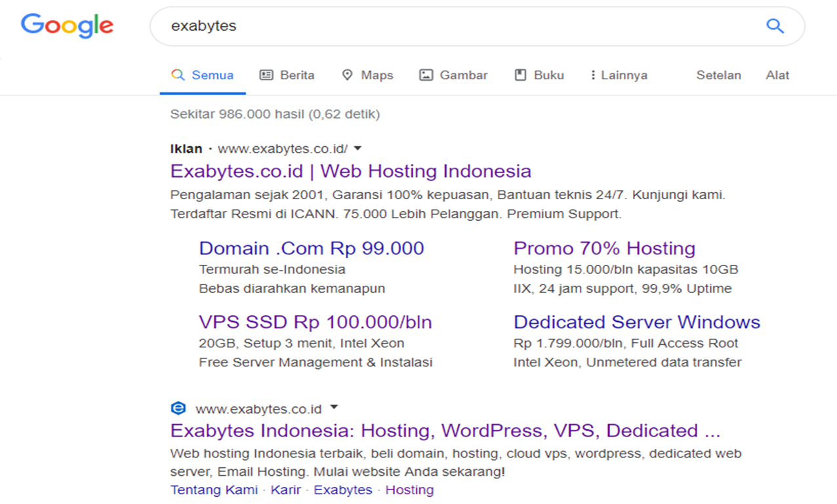This screenshot has width=837, height=504.
Task: Expand the organic result URL dropdown arrow
Action: [334, 408]
